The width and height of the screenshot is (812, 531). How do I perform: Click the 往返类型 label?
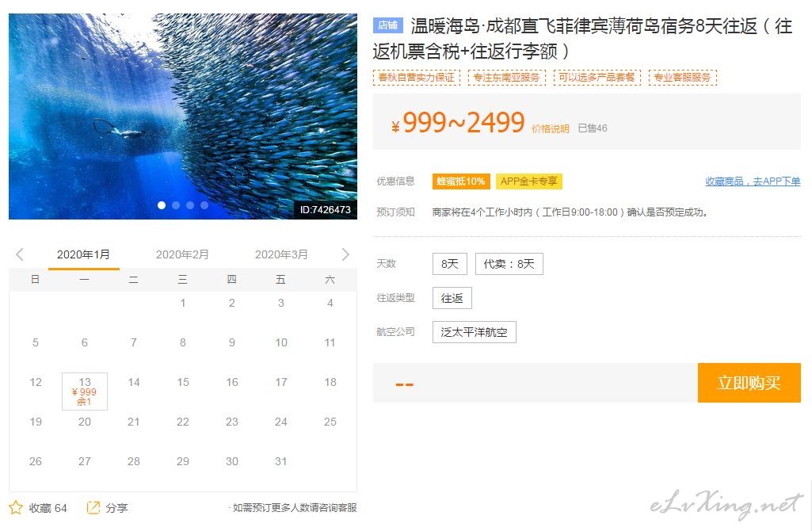click(395, 297)
